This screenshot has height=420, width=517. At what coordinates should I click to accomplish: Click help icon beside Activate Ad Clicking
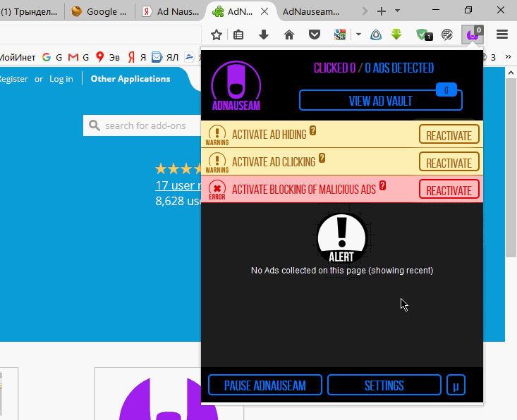322,159
